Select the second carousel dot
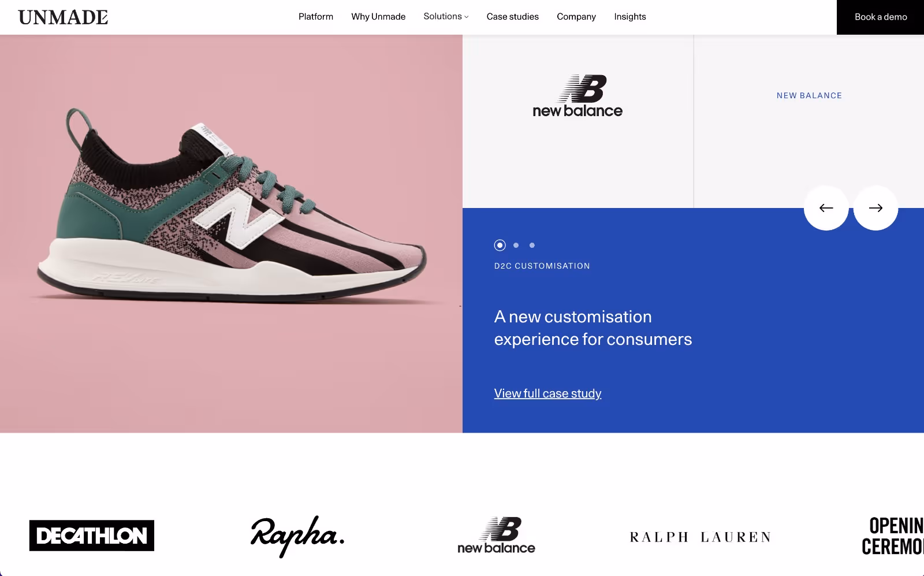This screenshot has height=576, width=924. coord(516,246)
